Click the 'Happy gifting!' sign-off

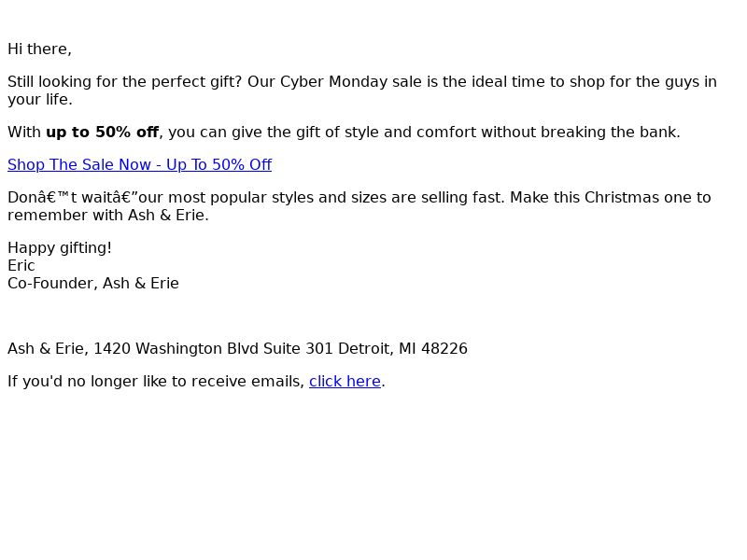coord(60,248)
